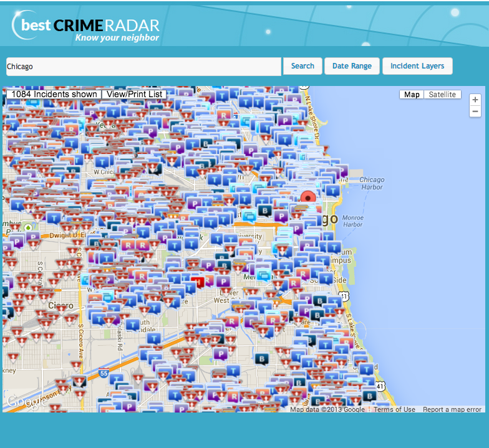
Task: Open the Terms of Use link
Action: 394,409
